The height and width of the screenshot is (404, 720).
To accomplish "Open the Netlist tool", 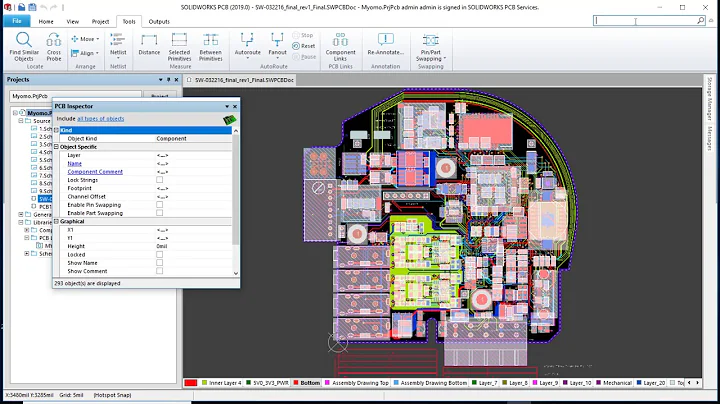I will click(x=118, y=45).
